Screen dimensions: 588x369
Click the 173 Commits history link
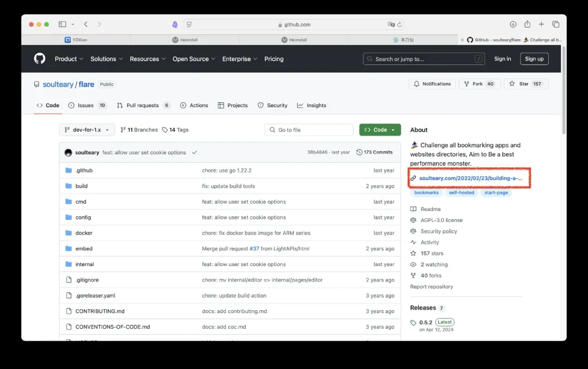(x=375, y=152)
